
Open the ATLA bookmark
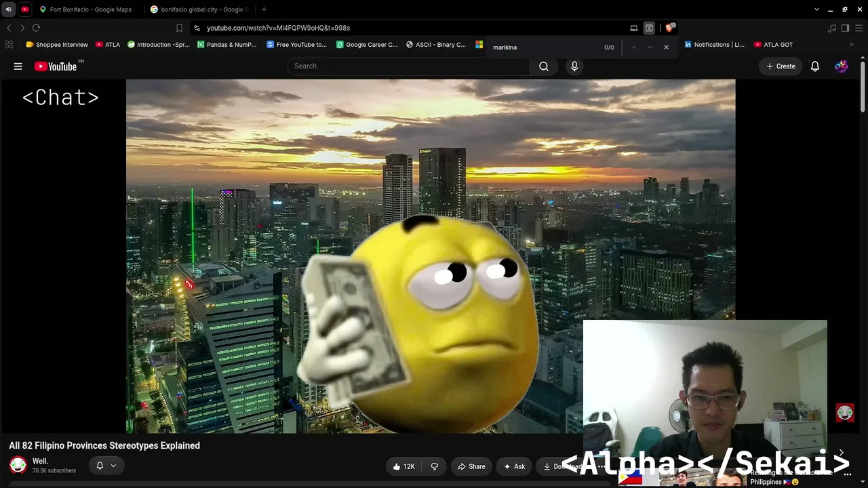(108, 45)
